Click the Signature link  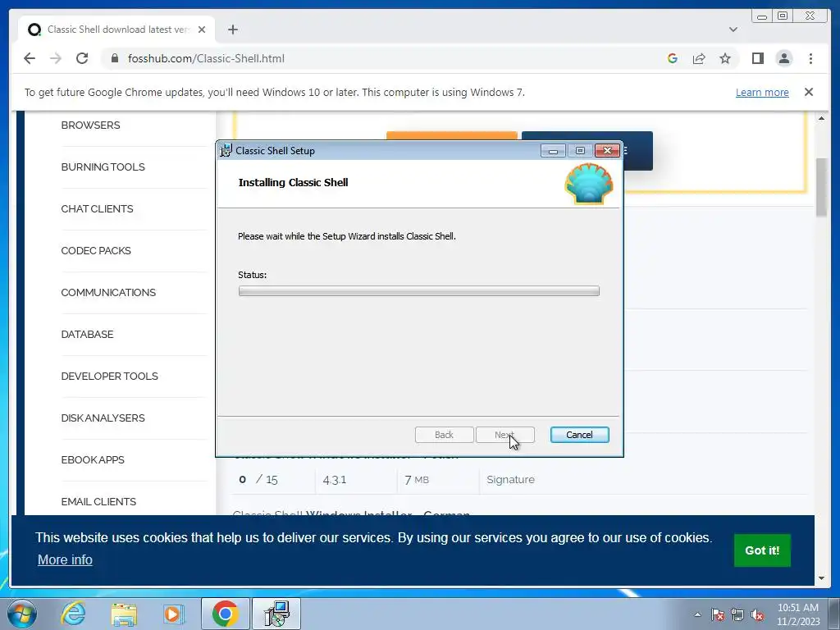(510, 479)
